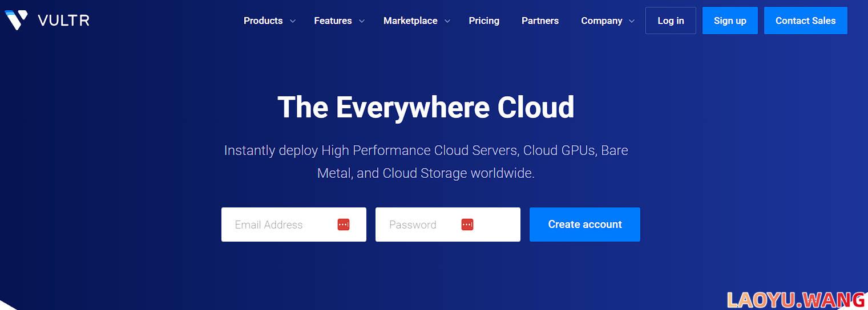
Task: Click the Log in button
Action: 671,21
